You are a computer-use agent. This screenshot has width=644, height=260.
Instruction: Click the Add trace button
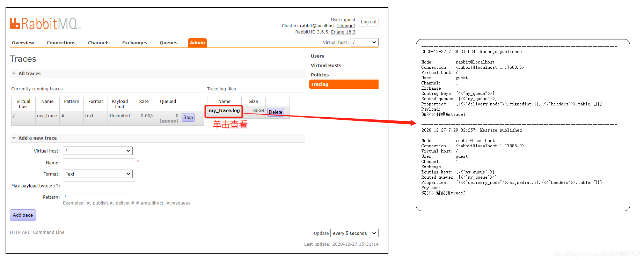click(23, 215)
